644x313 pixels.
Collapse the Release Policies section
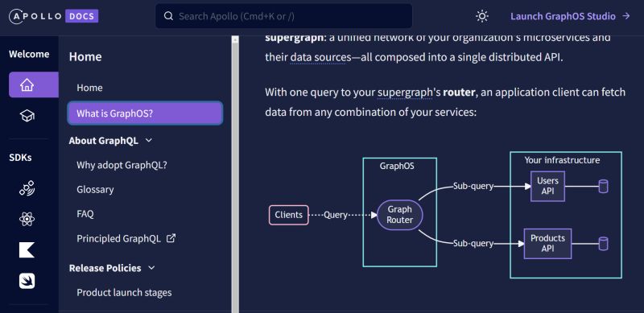(x=151, y=268)
